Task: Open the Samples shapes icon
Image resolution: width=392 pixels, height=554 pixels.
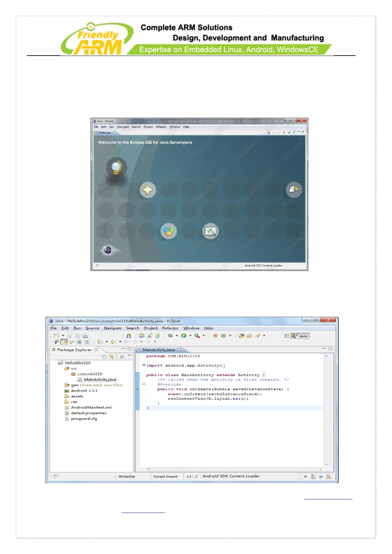Action: tap(169, 231)
